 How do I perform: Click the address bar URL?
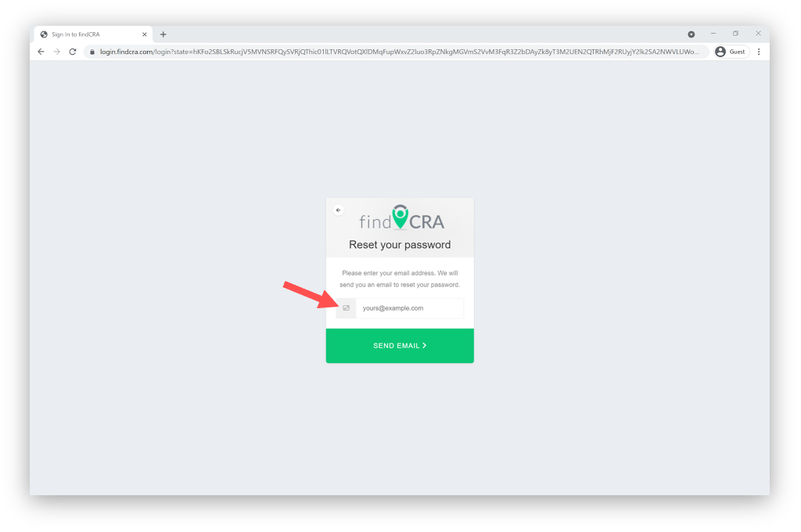[x=399, y=52]
